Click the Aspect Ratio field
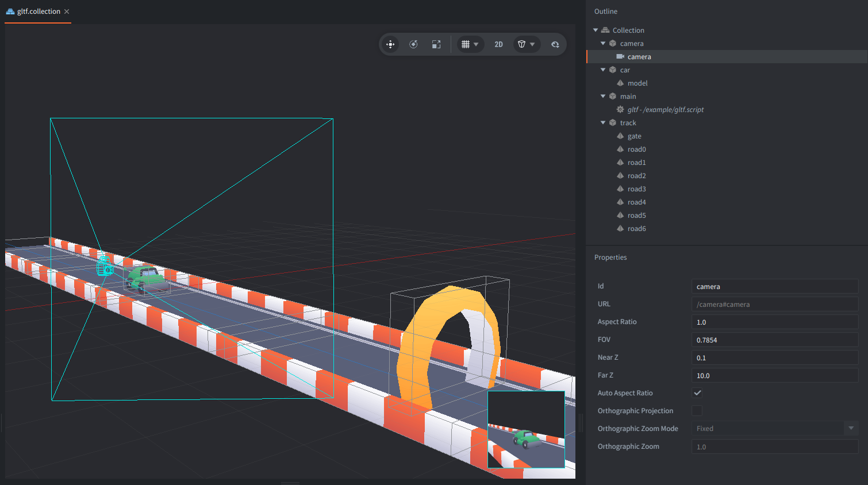The image size is (868, 485). point(775,322)
